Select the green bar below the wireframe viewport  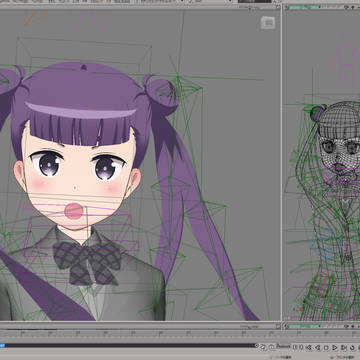[305, 326]
